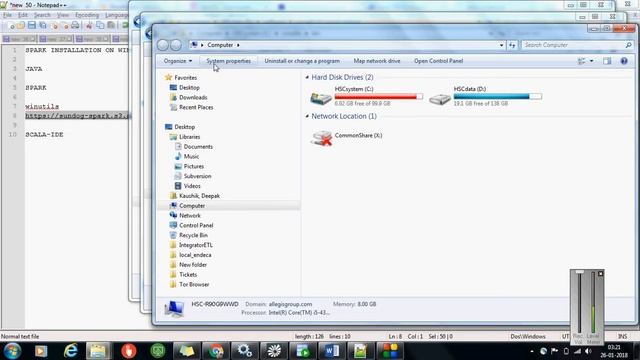Show hidden system tray icons arrow
This screenshot has height=360, width=640.
[531, 351]
